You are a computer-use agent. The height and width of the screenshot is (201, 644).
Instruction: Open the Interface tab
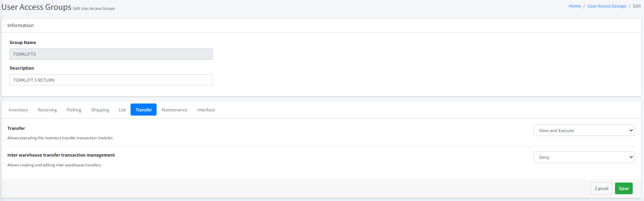[206, 110]
